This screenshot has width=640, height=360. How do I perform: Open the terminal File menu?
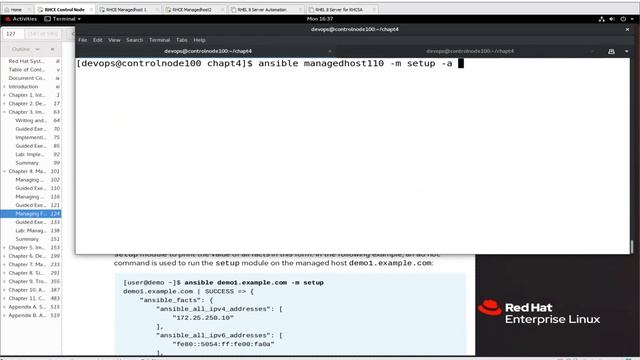tap(82, 40)
